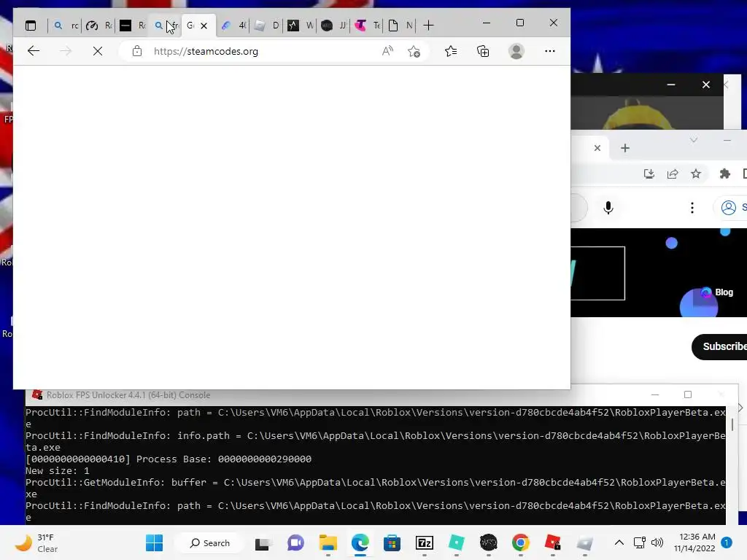Click taskbar Search box

(x=209, y=542)
